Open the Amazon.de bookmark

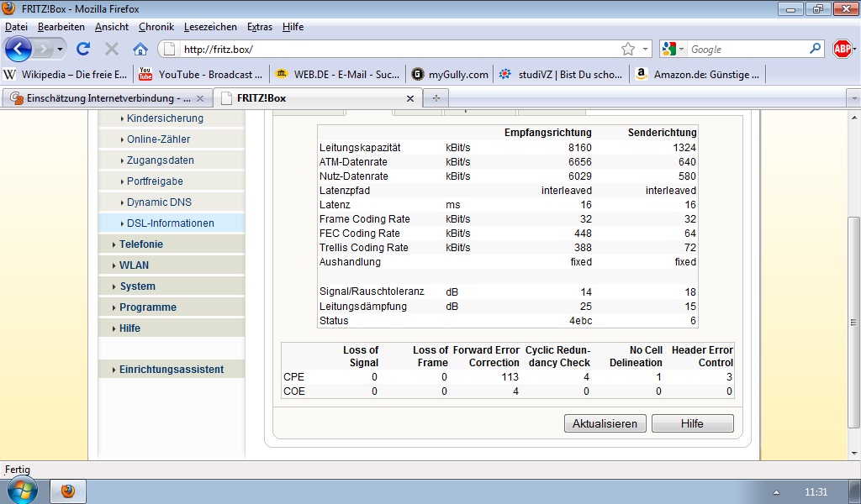click(698, 74)
